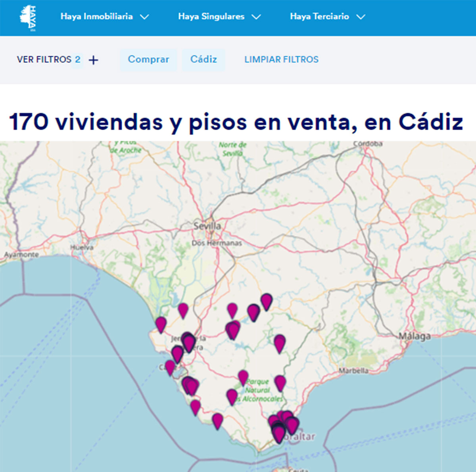The height and width of the screenshot is (472, 476).
Task: Click the active filters count badge
Action: coord(78,60)
